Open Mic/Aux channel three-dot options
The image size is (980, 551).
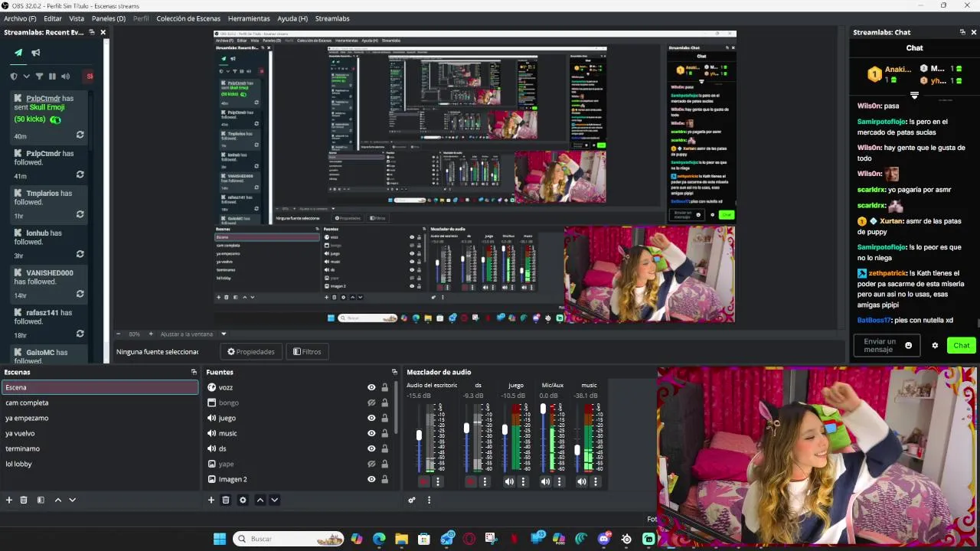(x=559, y=481)
